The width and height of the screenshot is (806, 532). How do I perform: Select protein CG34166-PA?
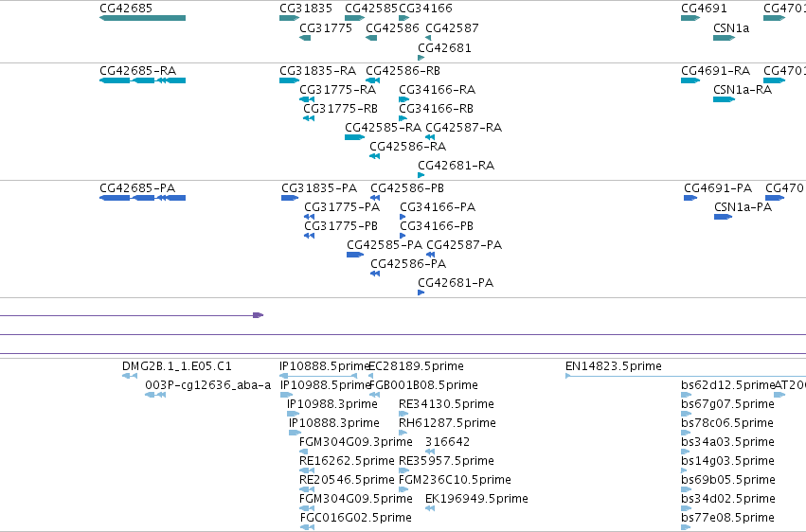tap(403, 217)
